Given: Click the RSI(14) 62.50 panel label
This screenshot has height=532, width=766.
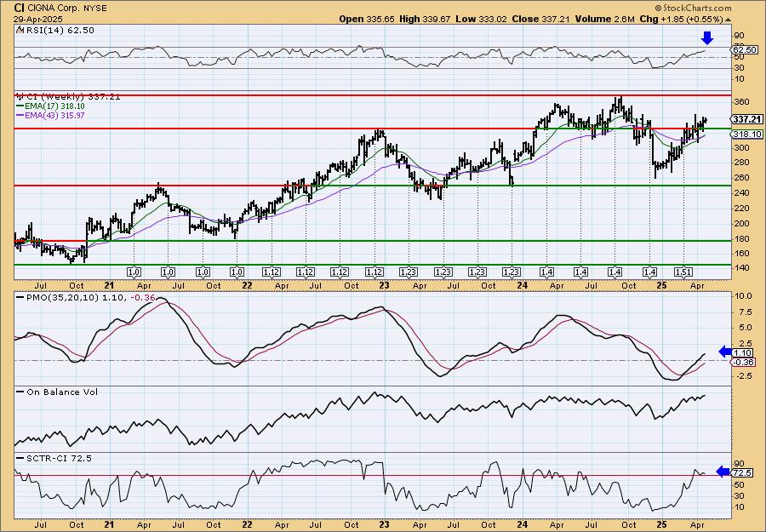Looking at the screenshot, I should (59, 31).
